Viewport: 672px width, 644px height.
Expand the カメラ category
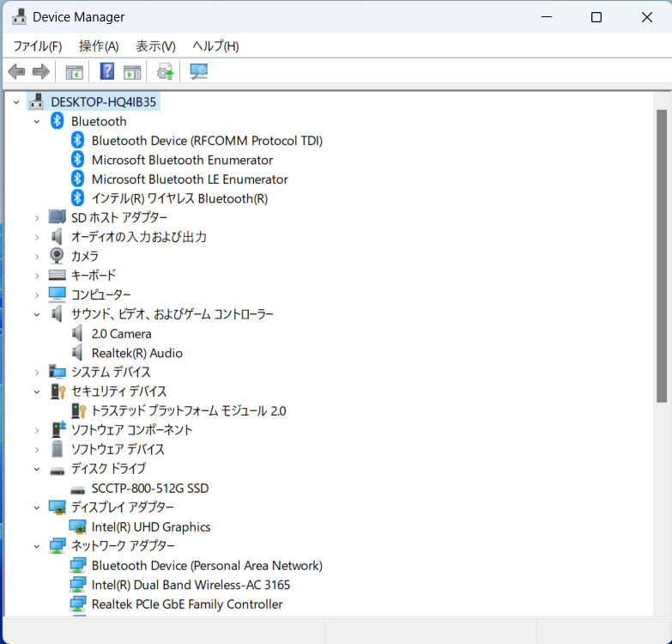click(37, 257)
